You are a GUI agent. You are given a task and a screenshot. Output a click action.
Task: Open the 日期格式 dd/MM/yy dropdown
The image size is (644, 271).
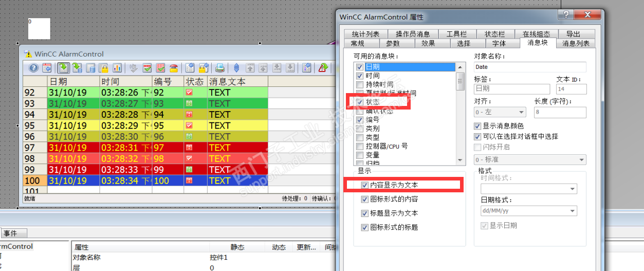coord(528,211)
